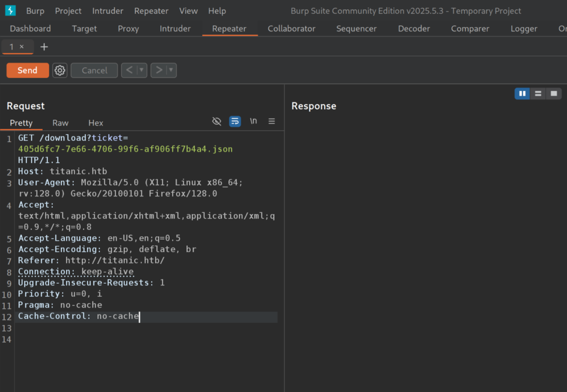This screenshot has width=567, height=392.
Task: Click the Host: titanic.htb header
Action: [x=62, y=171]
